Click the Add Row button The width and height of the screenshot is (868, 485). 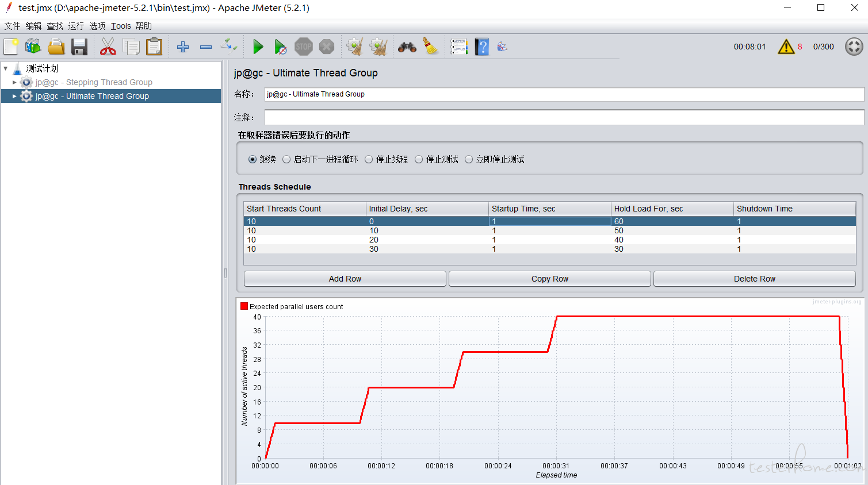[x=345, y=279]
